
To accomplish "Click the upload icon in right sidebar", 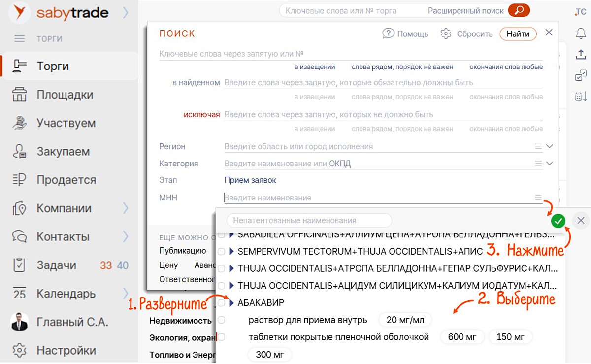I will click(581, 55).
